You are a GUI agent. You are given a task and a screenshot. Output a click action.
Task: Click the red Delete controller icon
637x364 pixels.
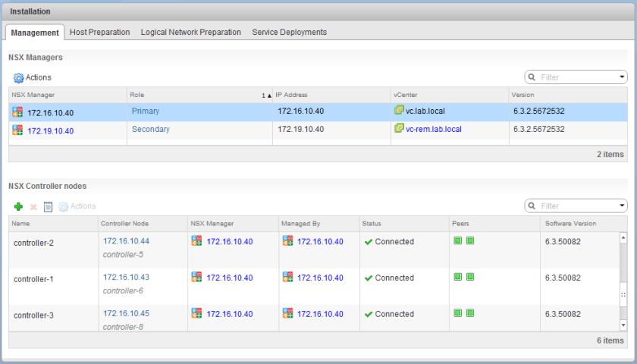[33, 206]
